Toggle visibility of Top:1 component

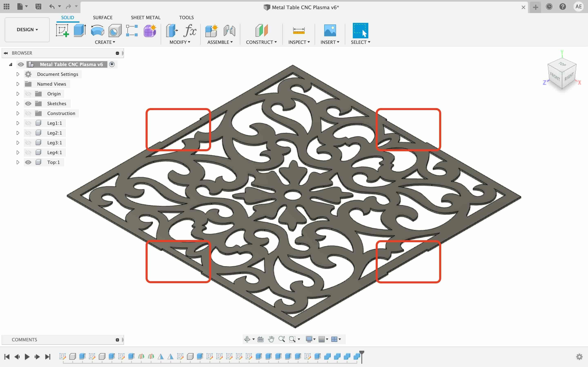[28, 162]
